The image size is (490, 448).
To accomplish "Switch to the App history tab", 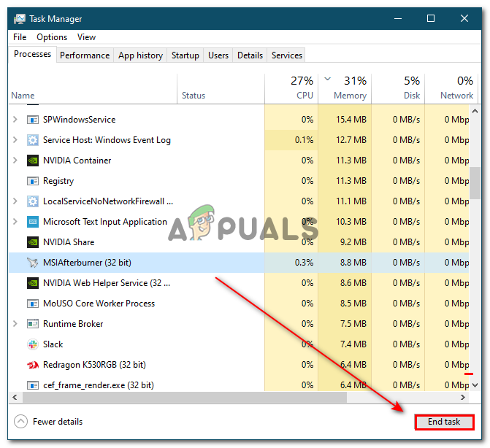I will click(x=140, y=55).
